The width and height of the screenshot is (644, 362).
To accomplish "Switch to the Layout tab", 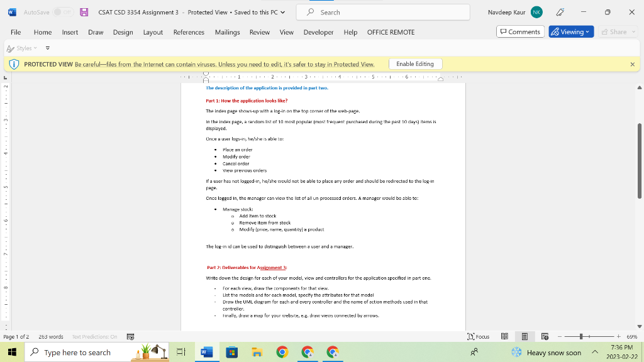I will (153, 32).
